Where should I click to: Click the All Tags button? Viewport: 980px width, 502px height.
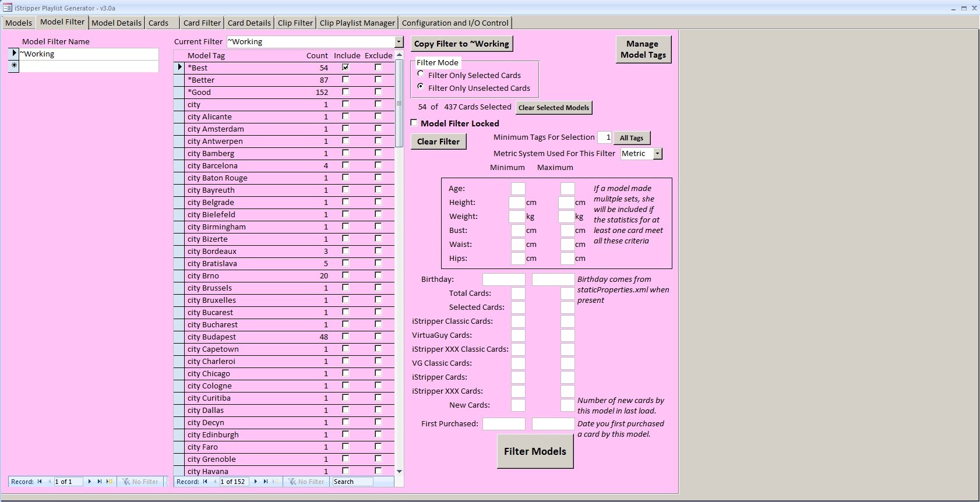pos(632,138)
